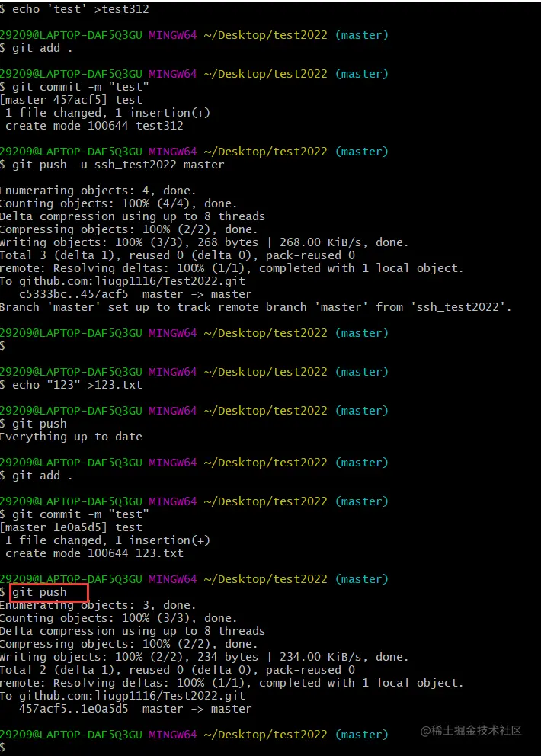Click 'ssh_test2022' in the Branch tracking line
The height and width of the screenshot is (756, 541).
tap(458, 307)
